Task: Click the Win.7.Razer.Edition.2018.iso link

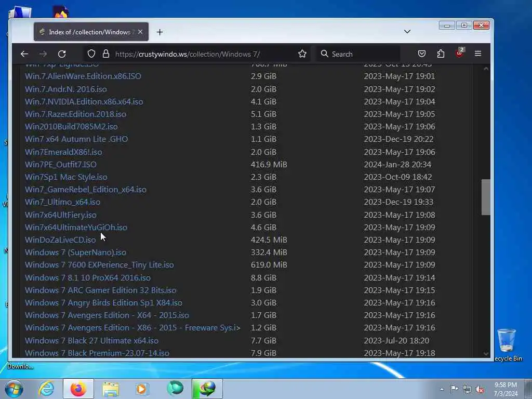Action: [x=75, y=114]
